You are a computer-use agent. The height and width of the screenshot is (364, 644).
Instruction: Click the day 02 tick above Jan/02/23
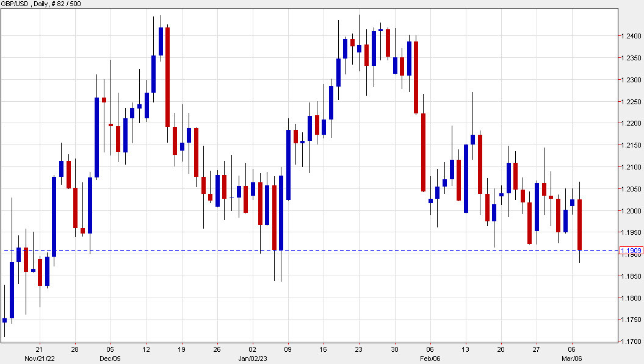[253, 349]
